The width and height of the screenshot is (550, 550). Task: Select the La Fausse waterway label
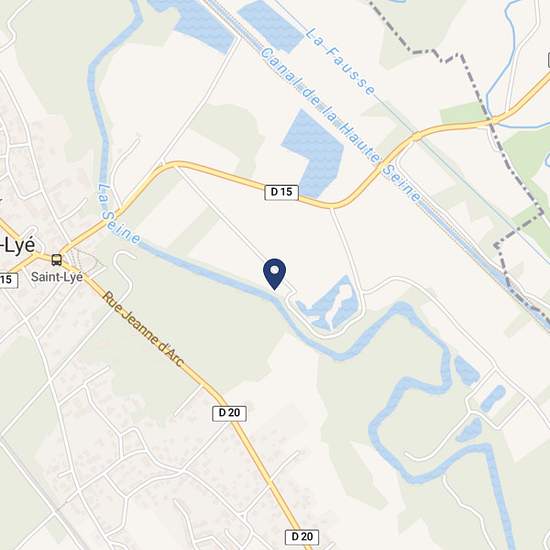(340, 62)
